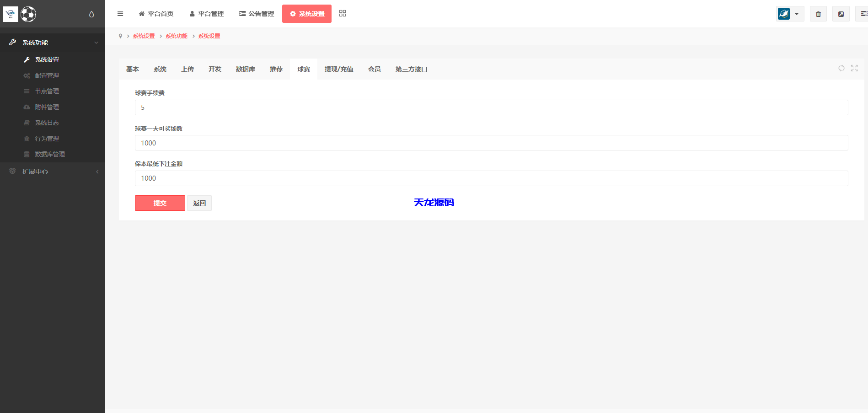
Task: Open 数据库管理 in the sidebar
Action: pos(49,154)
